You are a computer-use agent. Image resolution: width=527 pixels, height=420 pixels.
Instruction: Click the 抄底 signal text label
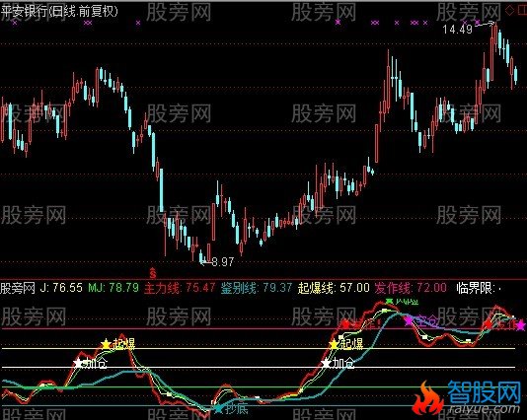[236, 408]
